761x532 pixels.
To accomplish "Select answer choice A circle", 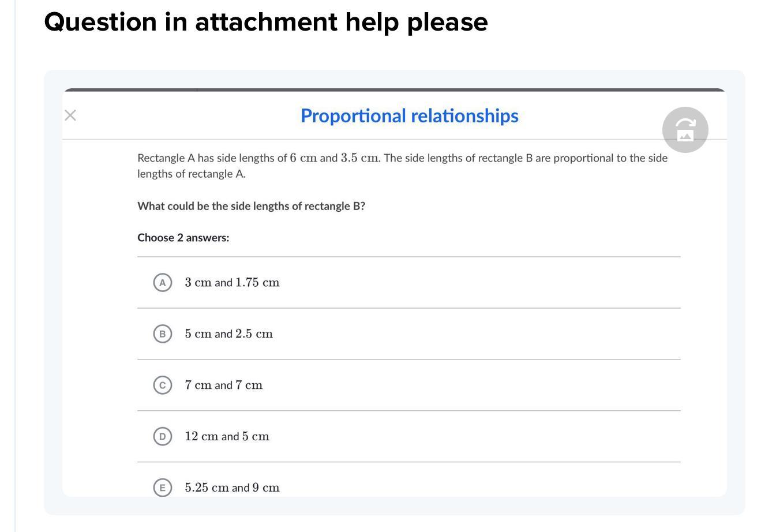I will point(163,283).
